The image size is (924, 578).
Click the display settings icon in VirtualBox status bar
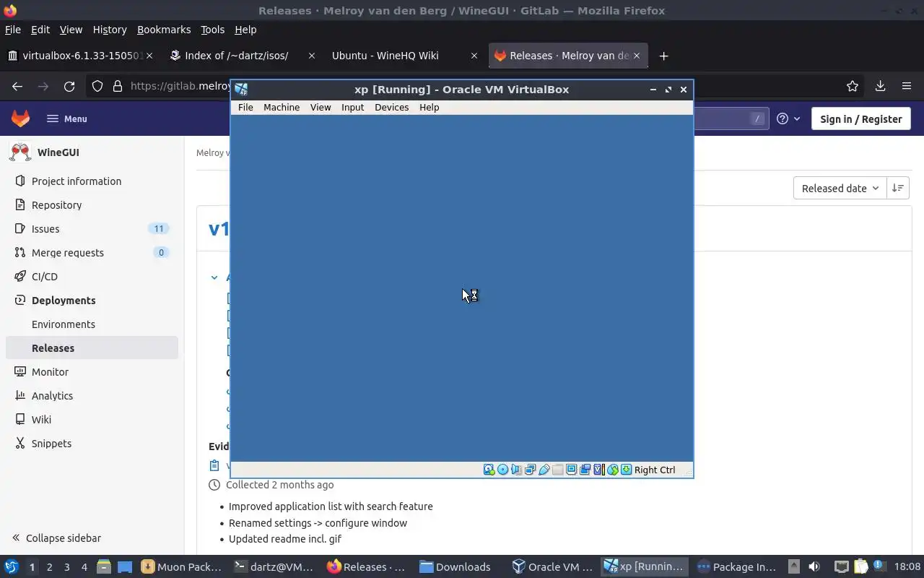(x=572, y=470)
